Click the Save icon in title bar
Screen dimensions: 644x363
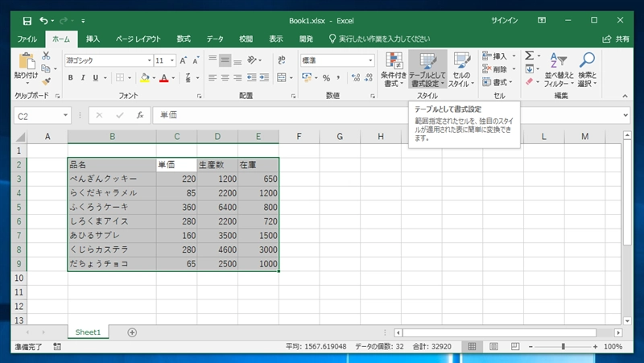27,21
